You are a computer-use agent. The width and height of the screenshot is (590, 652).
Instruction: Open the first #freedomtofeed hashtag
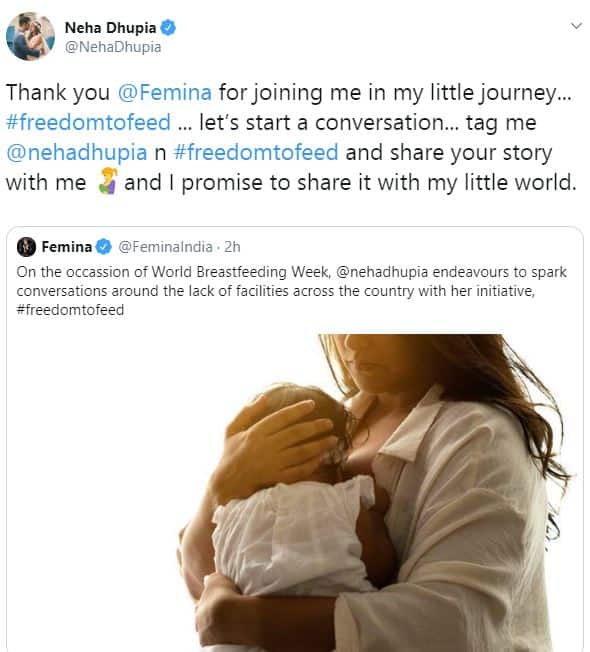coord(89,122)
